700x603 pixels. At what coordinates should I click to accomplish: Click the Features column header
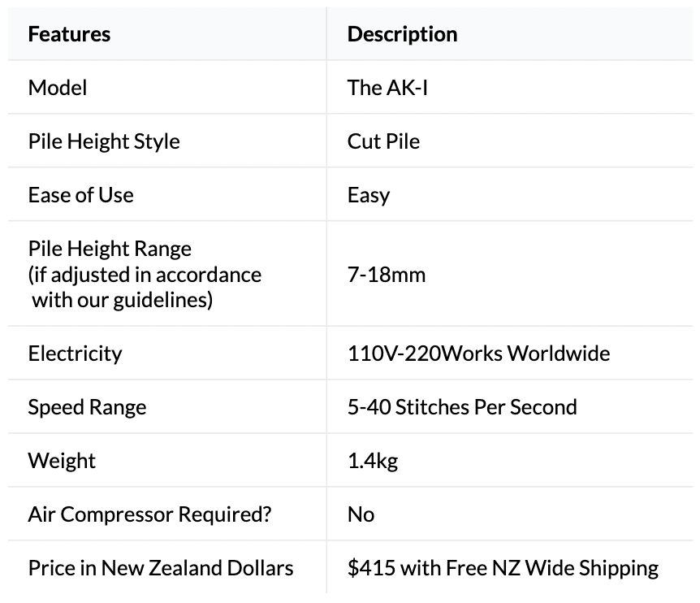[x=69, y=34]
